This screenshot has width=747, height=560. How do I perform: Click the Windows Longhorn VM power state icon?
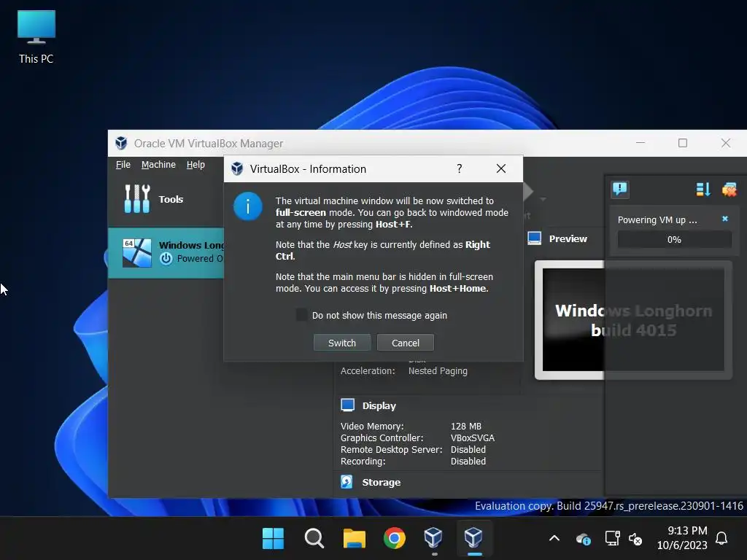point(166,259)
